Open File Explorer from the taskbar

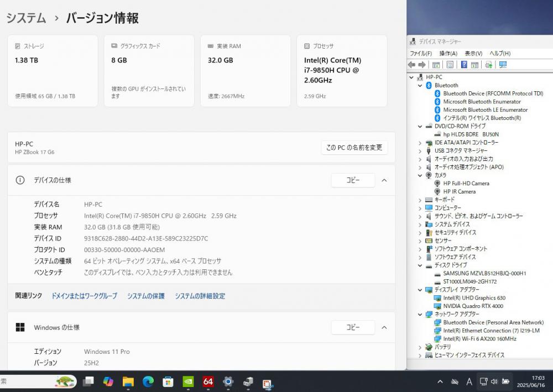[128, 381]
